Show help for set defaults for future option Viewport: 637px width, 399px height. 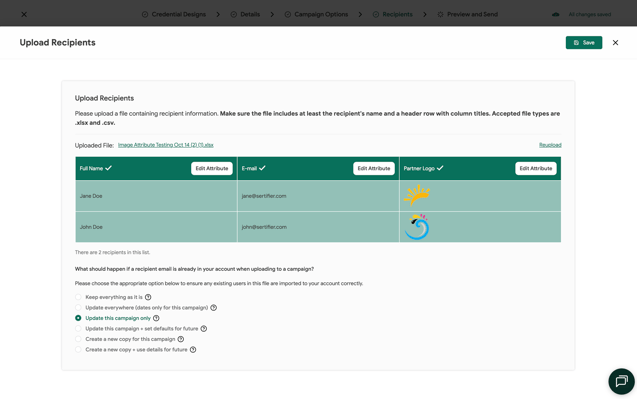(x=204, y=329)
